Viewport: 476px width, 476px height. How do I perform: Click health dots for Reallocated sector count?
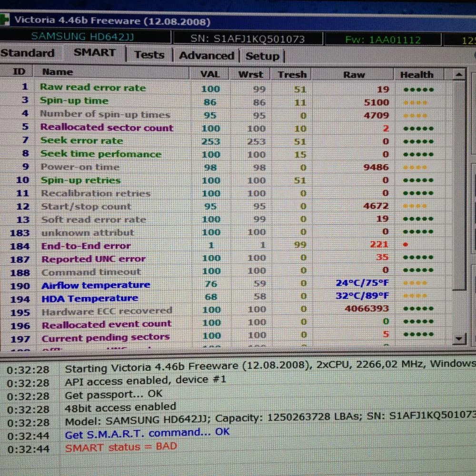click(x=418, y=129)
